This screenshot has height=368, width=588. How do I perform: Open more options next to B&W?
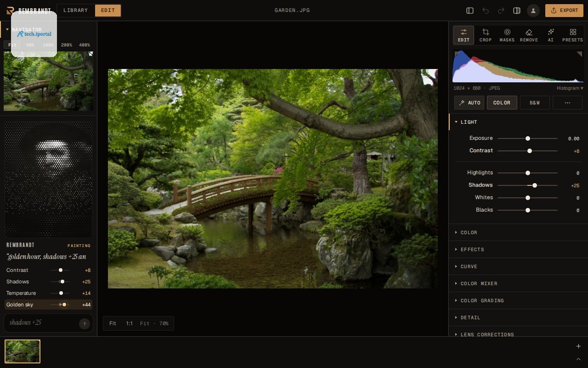tap(567, 103)
